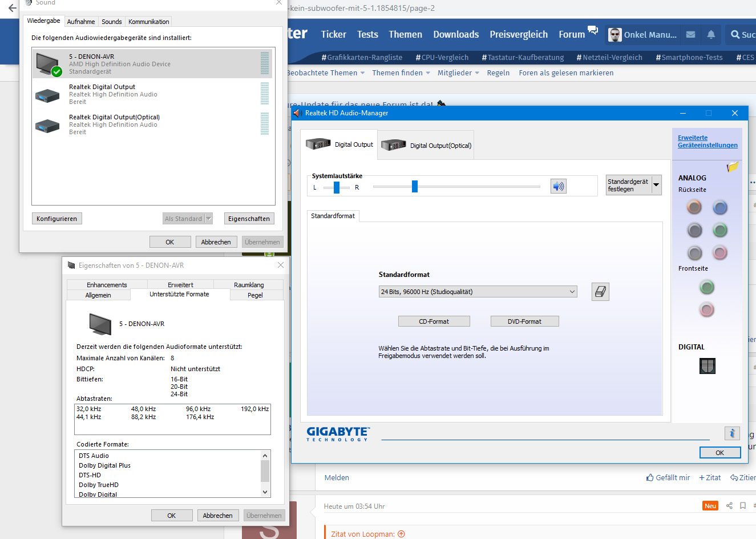Click the Konfigurieren button
Viewport: 756px width, 539px height.
(x=56, y=219)
